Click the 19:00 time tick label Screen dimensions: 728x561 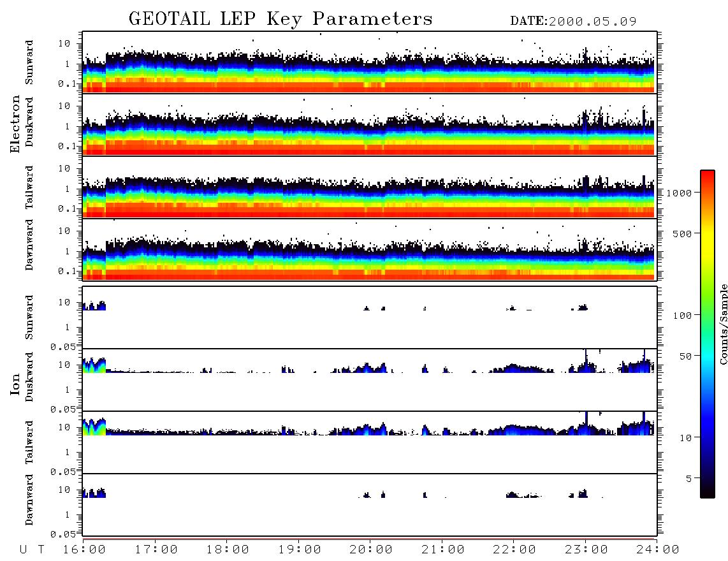(x=300, y=550)
